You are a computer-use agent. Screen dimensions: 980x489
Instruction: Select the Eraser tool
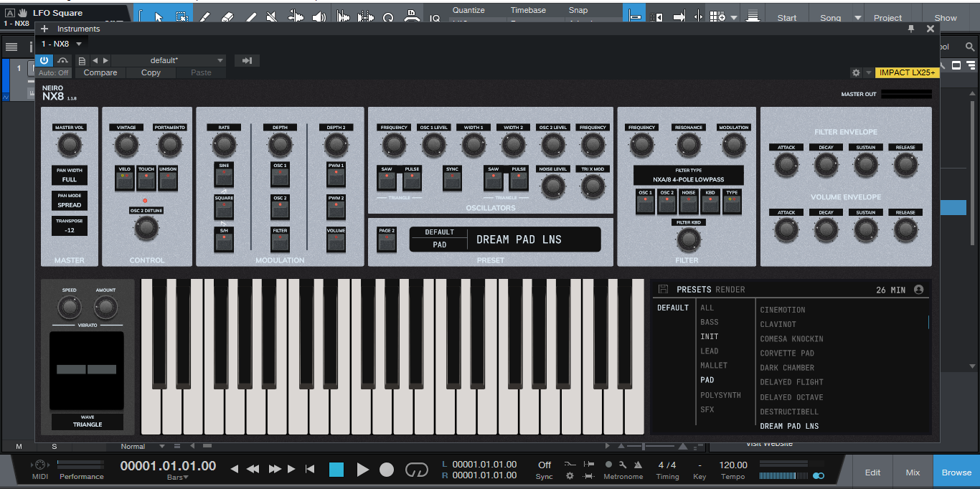pos(227,17)
